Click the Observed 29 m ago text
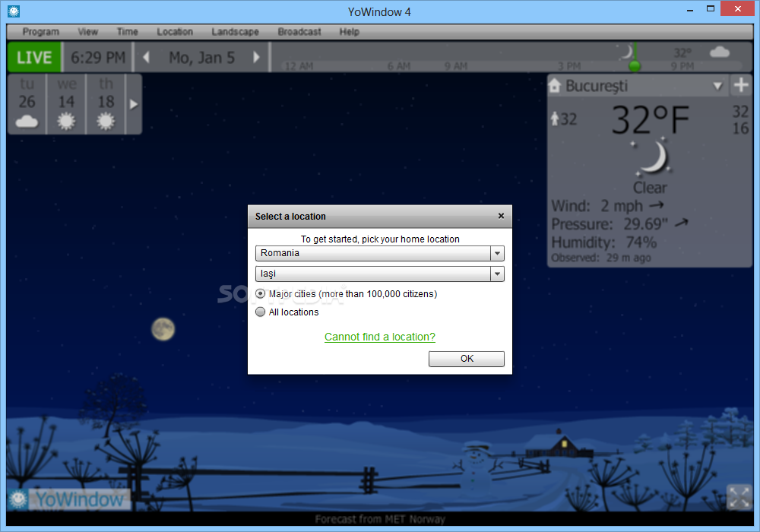The height and width of the screenshot is (532, 760). [601, 258]
